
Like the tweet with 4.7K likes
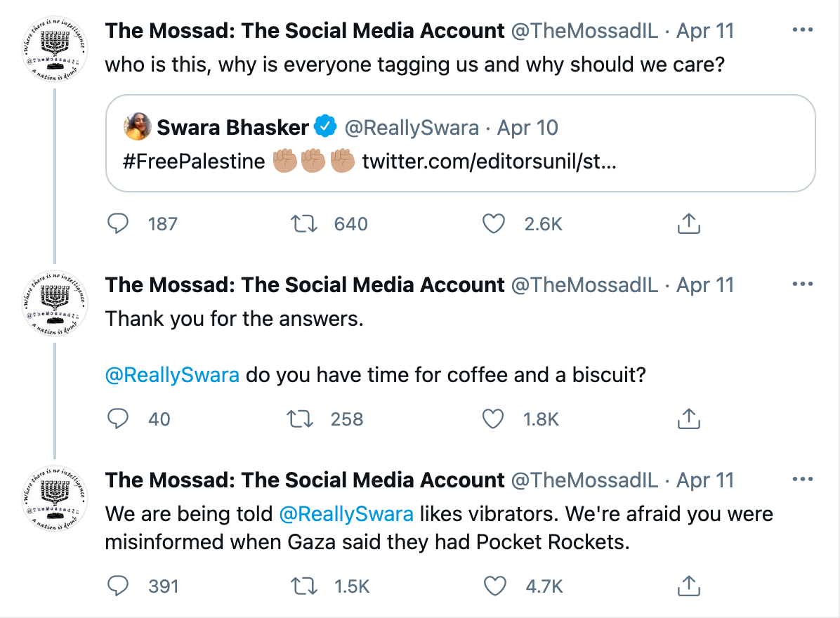(494, 585)
